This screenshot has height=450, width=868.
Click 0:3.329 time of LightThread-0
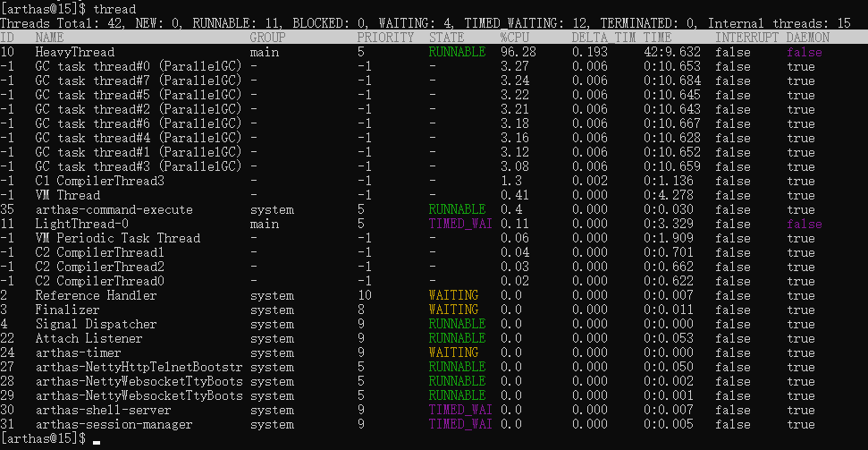point(668,224)
